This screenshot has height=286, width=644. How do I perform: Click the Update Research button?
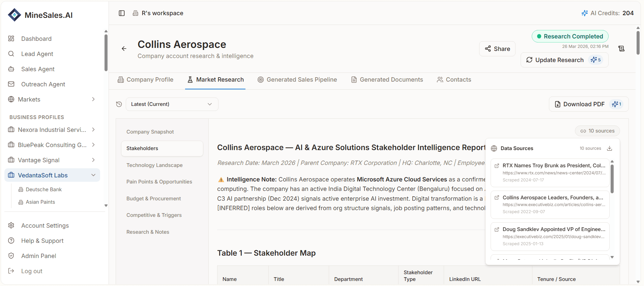(x=564, y=60)
